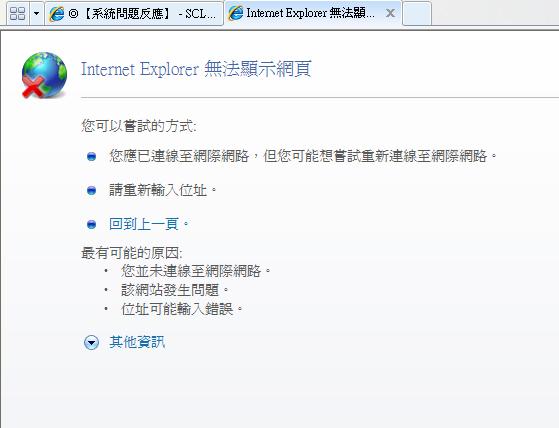Image resolution: width=559 pixels, height=428 pixels.
Task: Expand the tab list dropdown arrow
Action: click(x=36, y=14)
